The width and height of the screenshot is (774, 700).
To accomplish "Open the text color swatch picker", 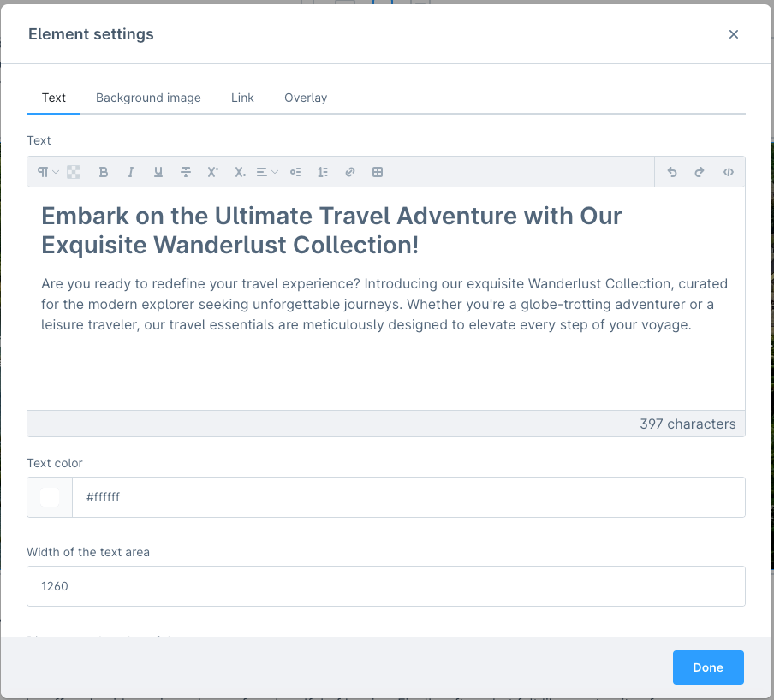I will 50,497.
